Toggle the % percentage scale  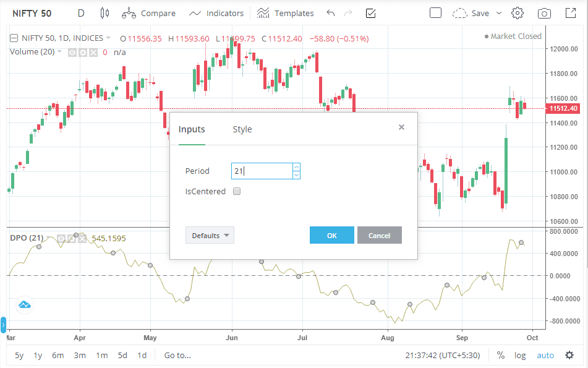pyautogui.click(x=501, y=355)
